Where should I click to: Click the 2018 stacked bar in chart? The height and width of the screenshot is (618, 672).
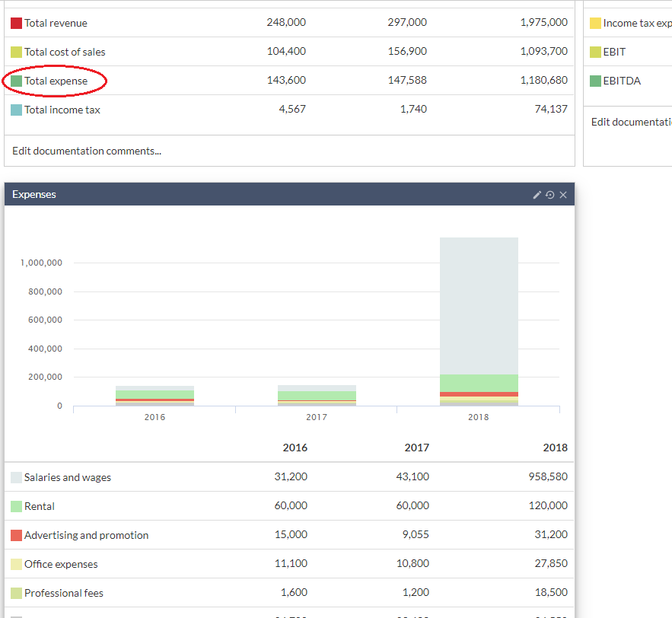tap(479, 321)
